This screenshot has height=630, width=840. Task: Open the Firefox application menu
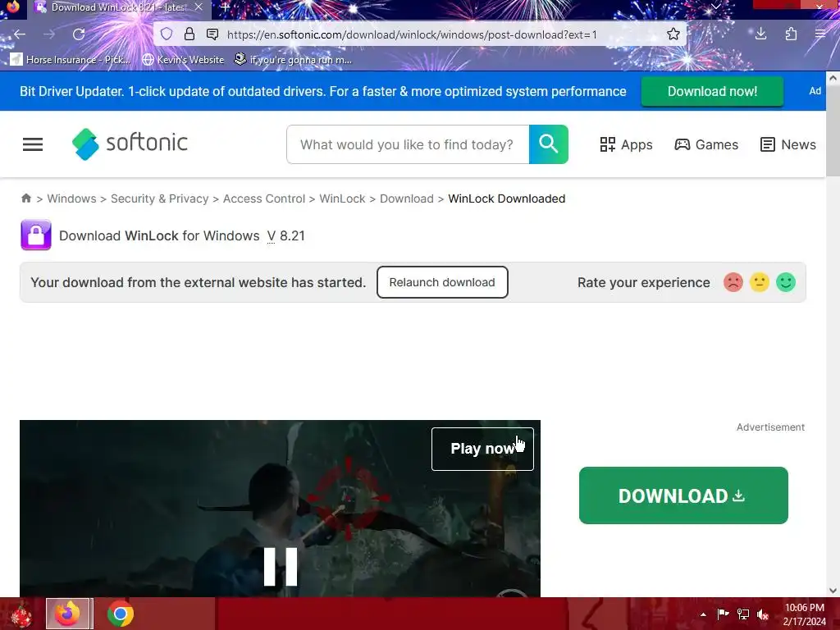[x=820, y=34]
